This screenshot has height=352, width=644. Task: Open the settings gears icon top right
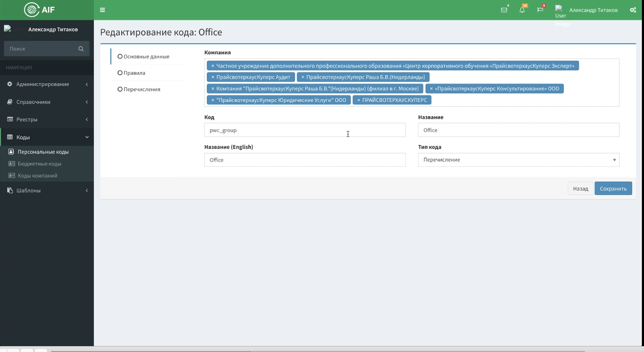click(x=633, y=10)
